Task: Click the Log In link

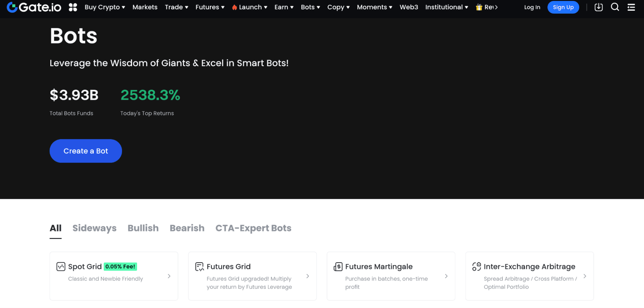Action: coord(532,7)
